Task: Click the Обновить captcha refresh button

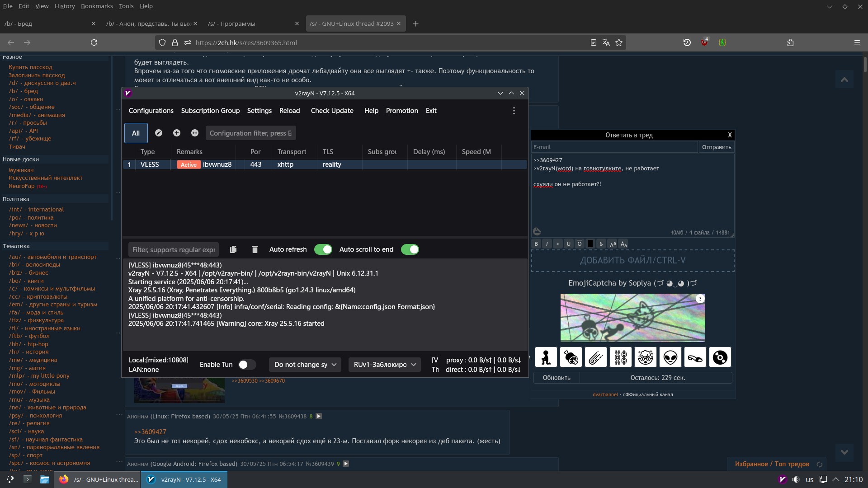Action: pos(556,378)
